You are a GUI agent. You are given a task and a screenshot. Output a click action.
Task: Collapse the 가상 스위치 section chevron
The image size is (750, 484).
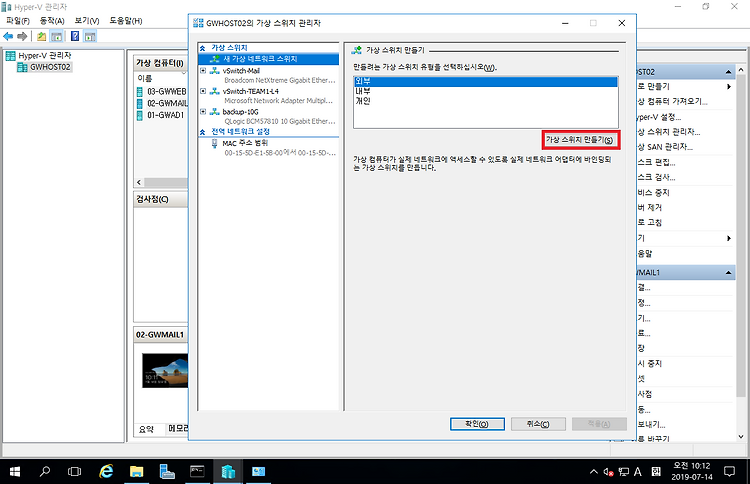(x=202, y=48)
